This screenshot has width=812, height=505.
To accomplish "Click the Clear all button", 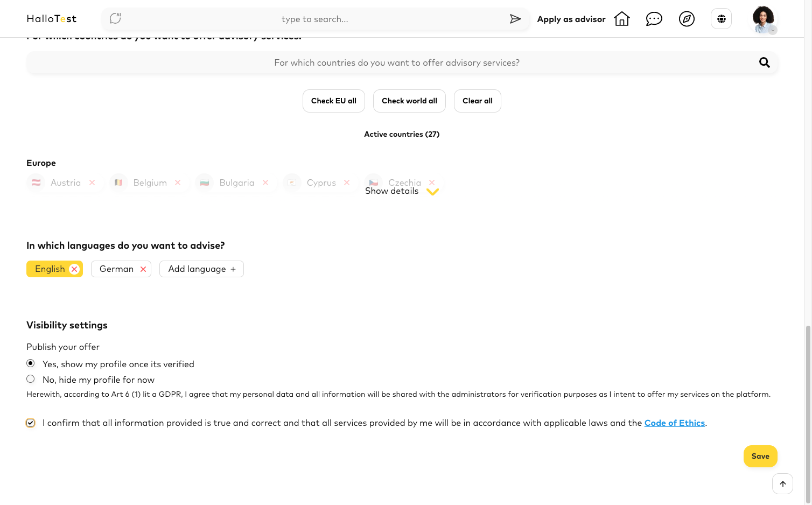I will [x=478, y=101].
